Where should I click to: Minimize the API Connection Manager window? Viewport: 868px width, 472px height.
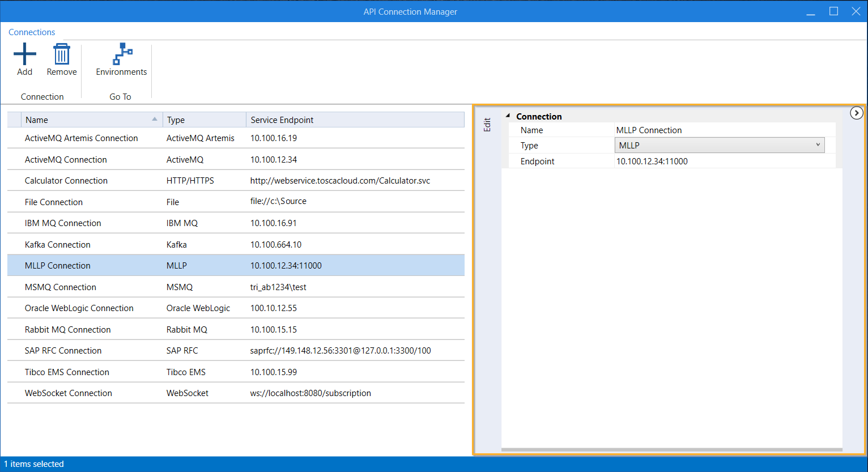tap(811, 11)
